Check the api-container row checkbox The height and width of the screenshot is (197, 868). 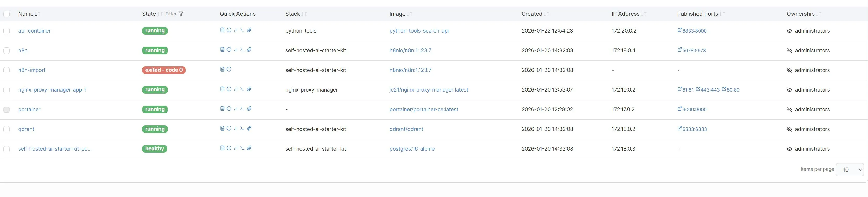coord(7,31)
